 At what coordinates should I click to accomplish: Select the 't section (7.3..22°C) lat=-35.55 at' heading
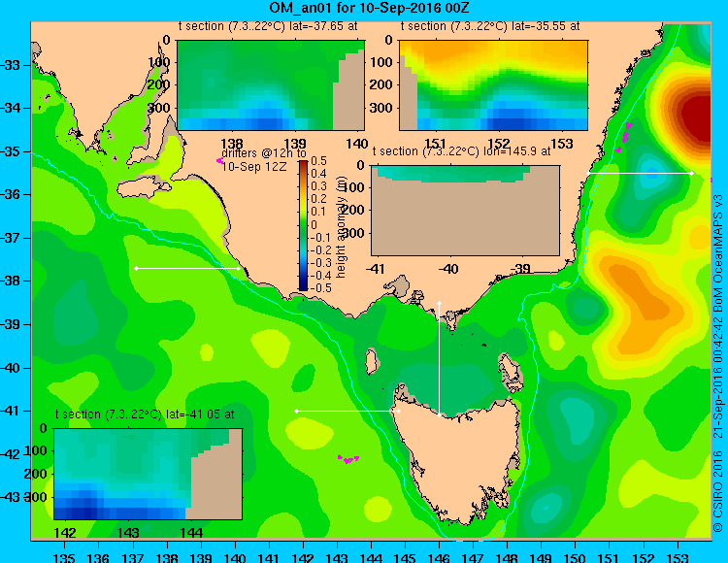coord(490,26)
